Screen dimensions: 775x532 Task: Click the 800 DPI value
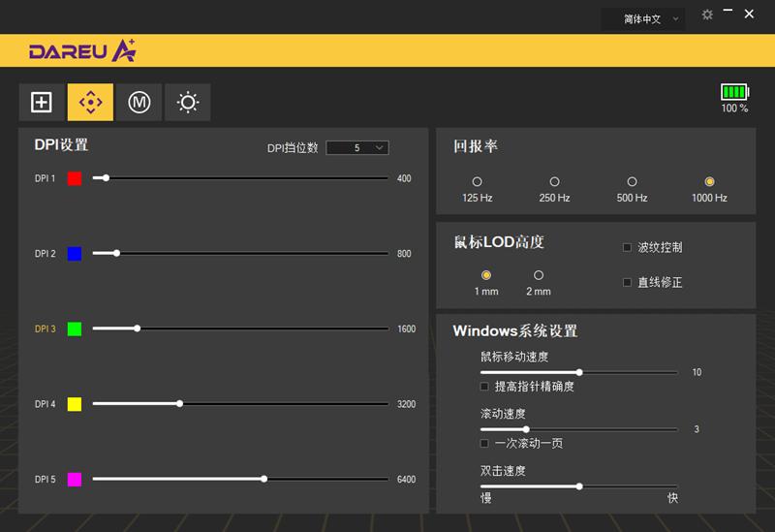(404, 254)
